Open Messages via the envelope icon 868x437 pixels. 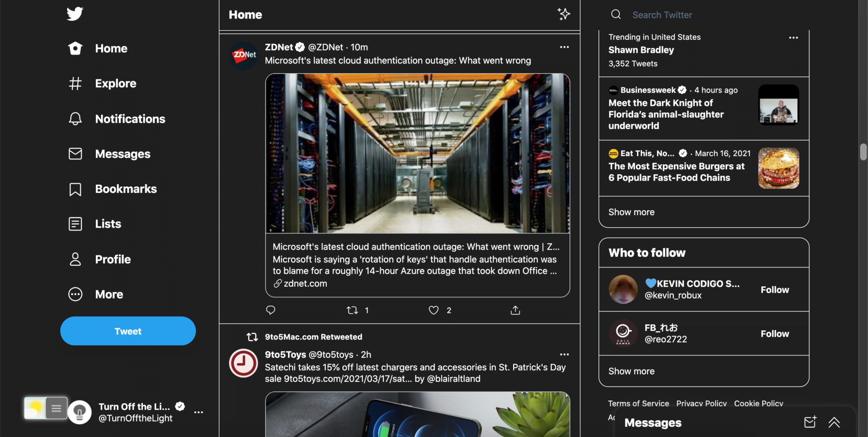(75, 153)
